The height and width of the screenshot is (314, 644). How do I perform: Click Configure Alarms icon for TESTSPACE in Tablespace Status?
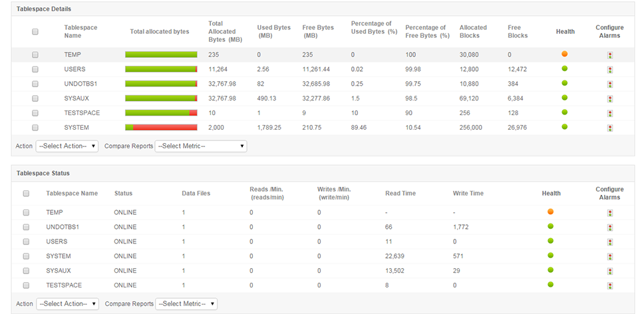tap(610, 286)
